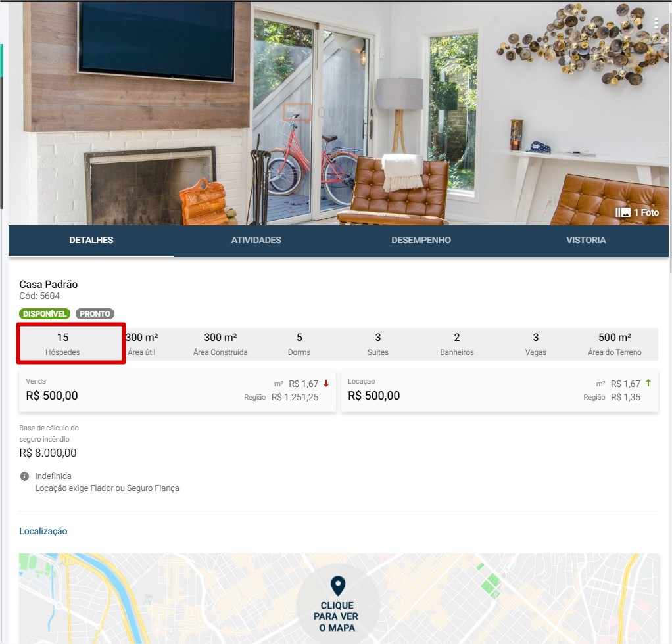Click 'CLIQUE PARA VER O MAPA' button

[338, 605]
